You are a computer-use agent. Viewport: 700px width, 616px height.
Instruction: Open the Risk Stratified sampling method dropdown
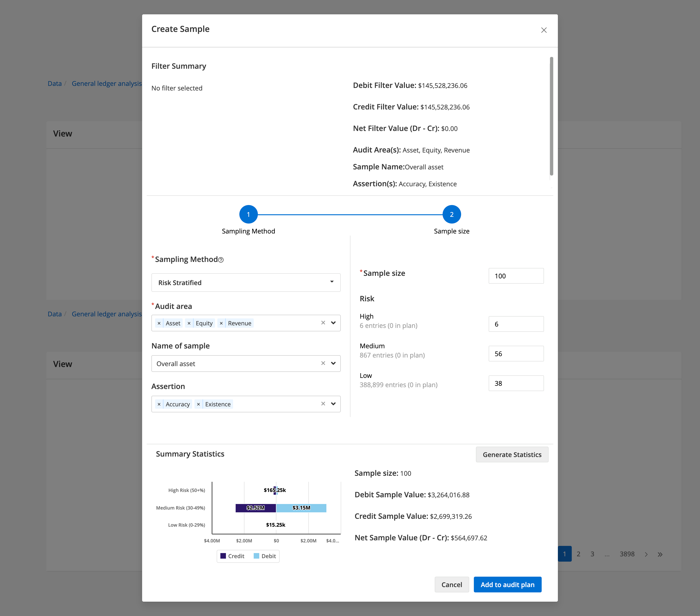tap(246, 283)
